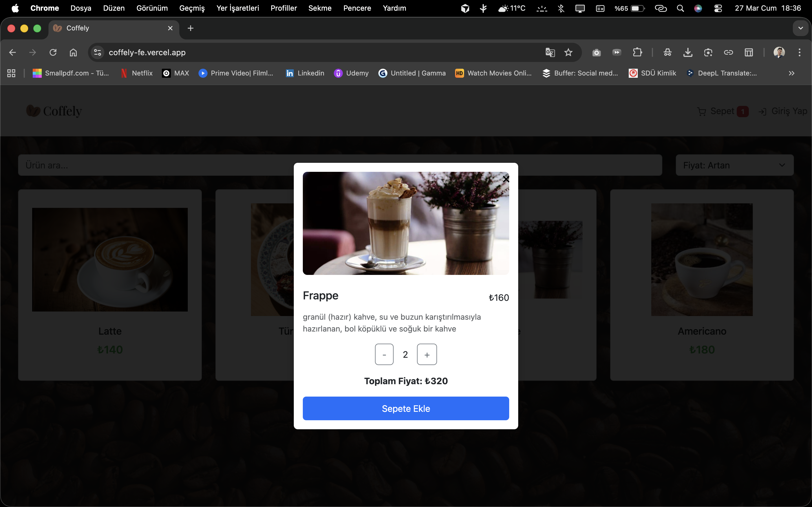This screenshot has height=507, width=812.
Task: Open the Netflix bookmark
Action: 136,74
